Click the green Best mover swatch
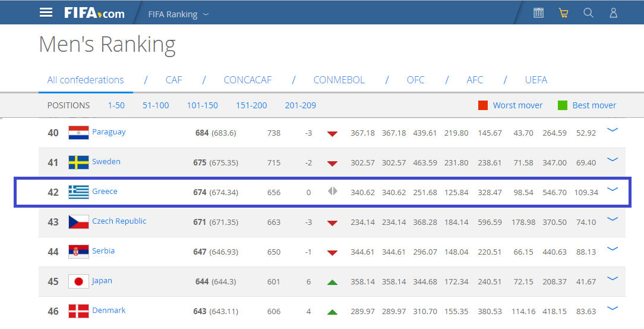This screenshot has width=644, height=329. (563, 105)
